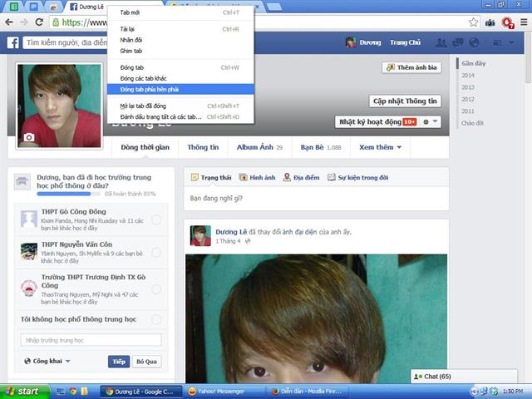532x399 pixels.
Task: Click the camera extension icon in the toolbar
Action: (490, 22)
